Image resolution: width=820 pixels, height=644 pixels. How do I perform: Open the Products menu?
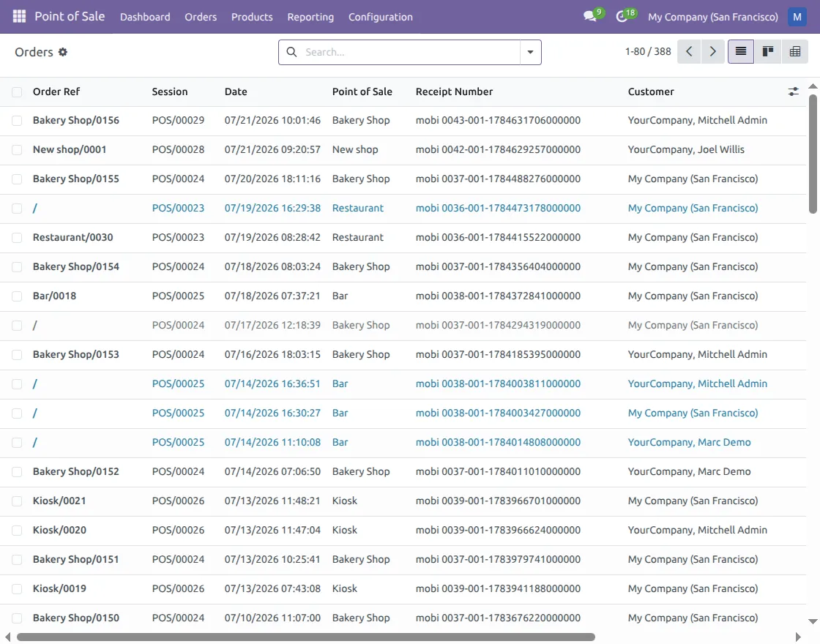(252, 17)
